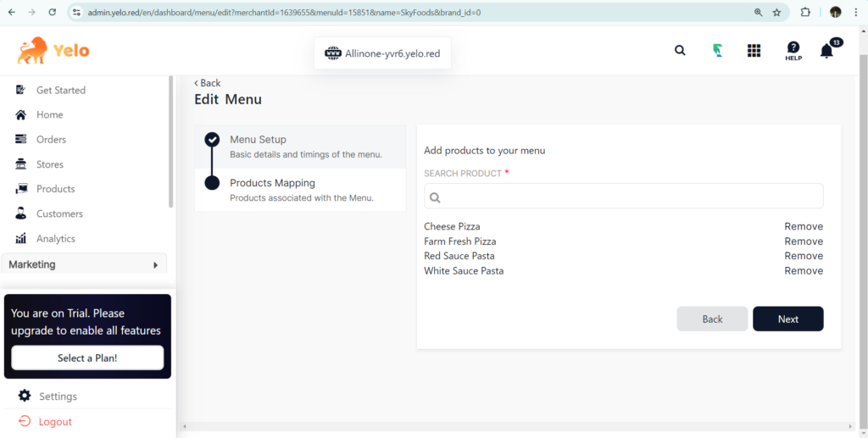Click the Back link above Edit Menu
The width and height of the screenshot is (868, 438).
pyautogui.click(x=208, y=83)
